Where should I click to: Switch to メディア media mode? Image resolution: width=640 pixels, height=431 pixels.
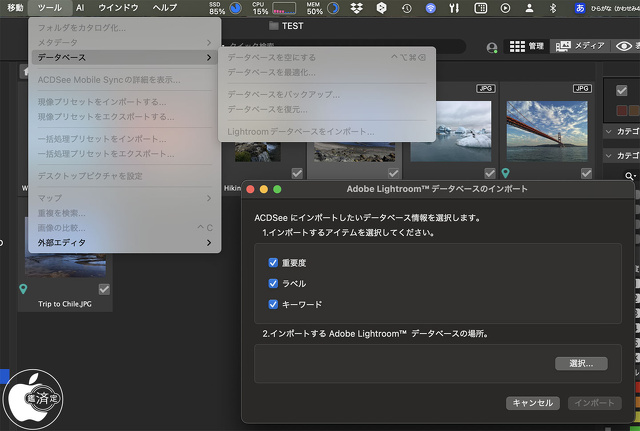coord(580,46)
